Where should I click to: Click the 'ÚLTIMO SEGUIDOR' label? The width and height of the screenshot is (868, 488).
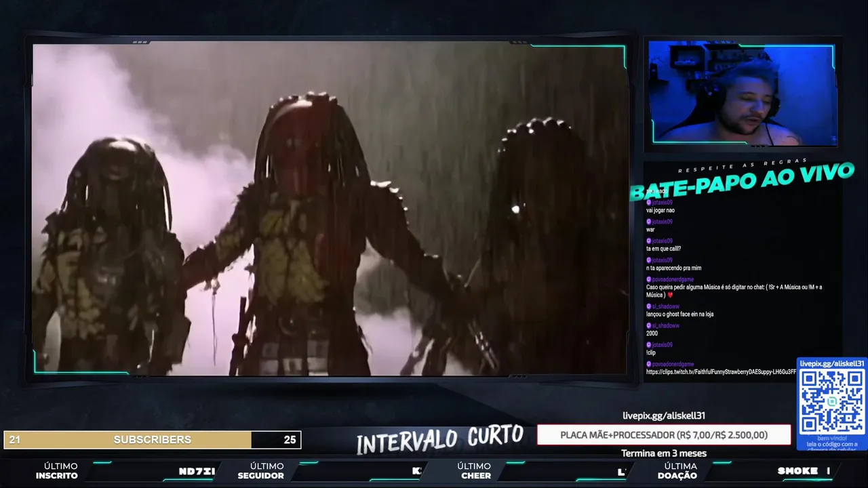point(261,471)
